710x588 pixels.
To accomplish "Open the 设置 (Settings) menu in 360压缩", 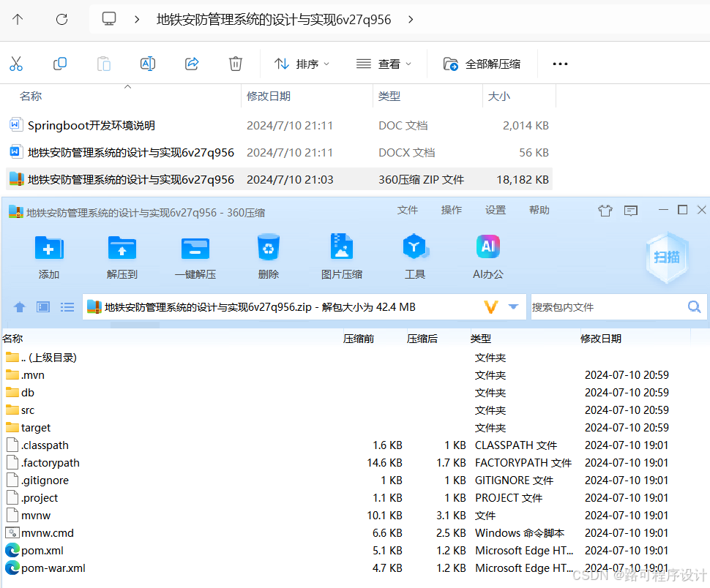I will tap(496, 210).
